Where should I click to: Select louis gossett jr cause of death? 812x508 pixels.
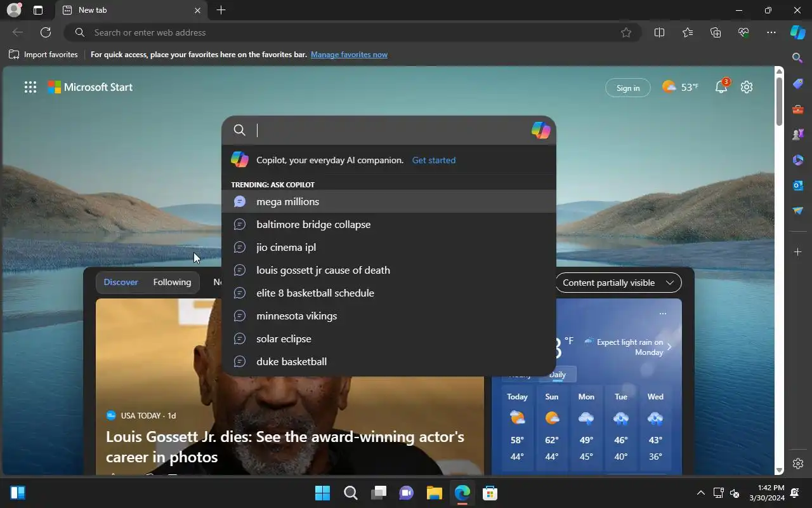tap(388, 270)
